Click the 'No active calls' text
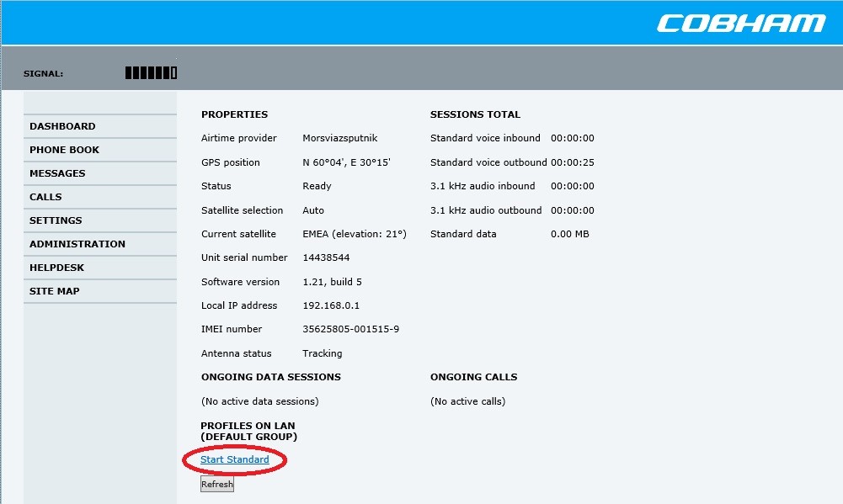The height and width of the screenshot is (504, 843). click(467, 401)
